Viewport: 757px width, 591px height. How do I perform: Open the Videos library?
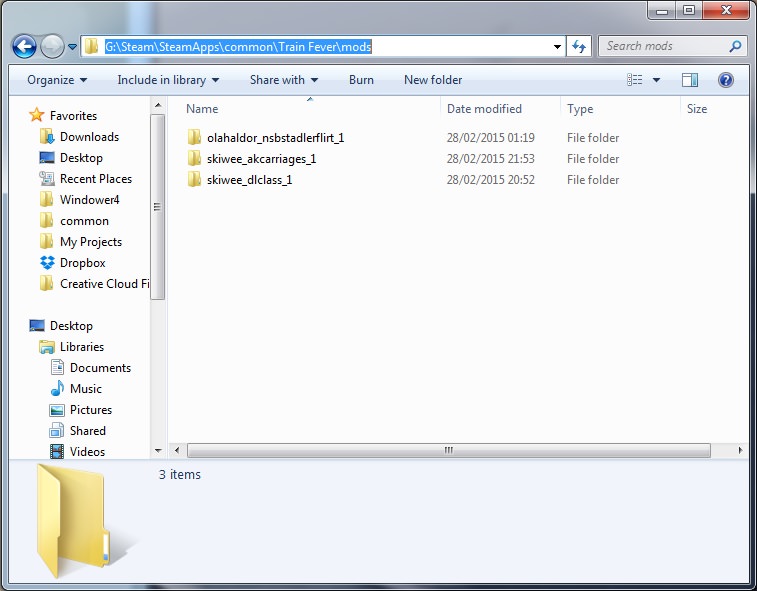click(87, 452)
